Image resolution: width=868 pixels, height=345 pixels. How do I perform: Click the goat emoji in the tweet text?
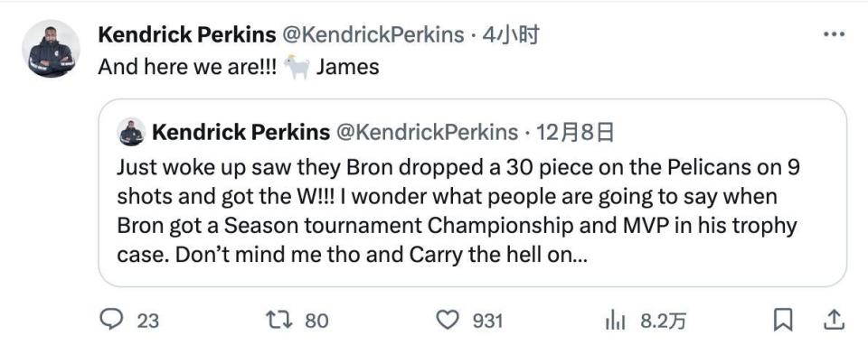pyautogui.click(x=297, y=68)
